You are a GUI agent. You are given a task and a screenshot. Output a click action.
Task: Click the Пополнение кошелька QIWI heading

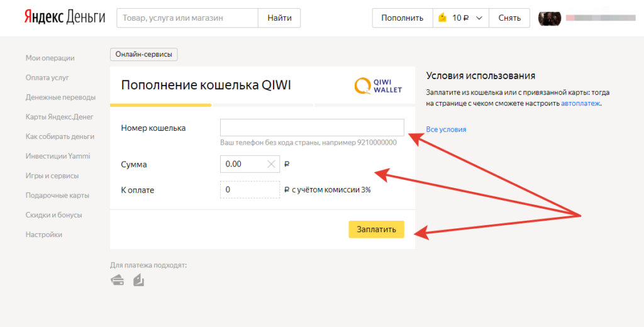(x=206, y=86)
